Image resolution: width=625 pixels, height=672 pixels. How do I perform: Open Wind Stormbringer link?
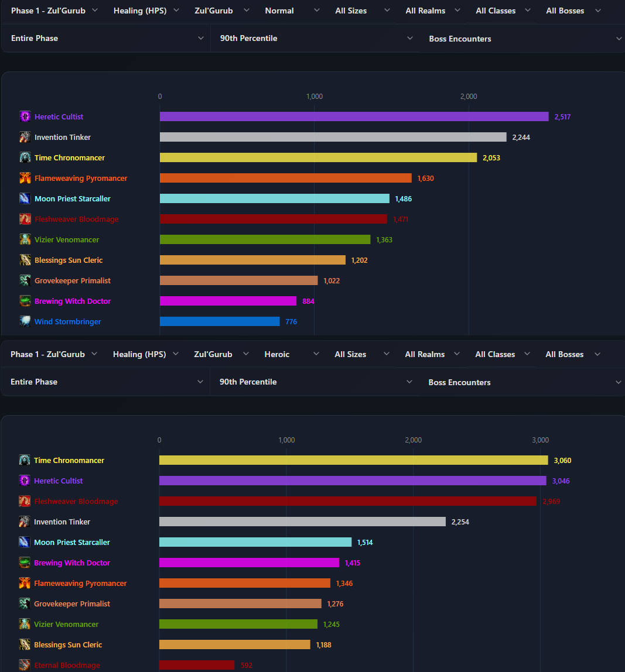pos(68,321)
